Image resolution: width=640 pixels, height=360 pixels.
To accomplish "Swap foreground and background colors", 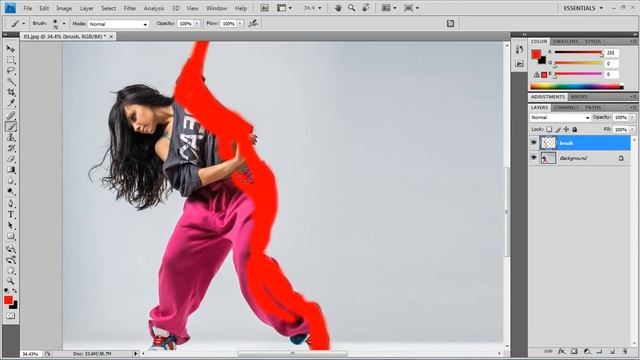I will pyautogui.click(x=15, y=291).
